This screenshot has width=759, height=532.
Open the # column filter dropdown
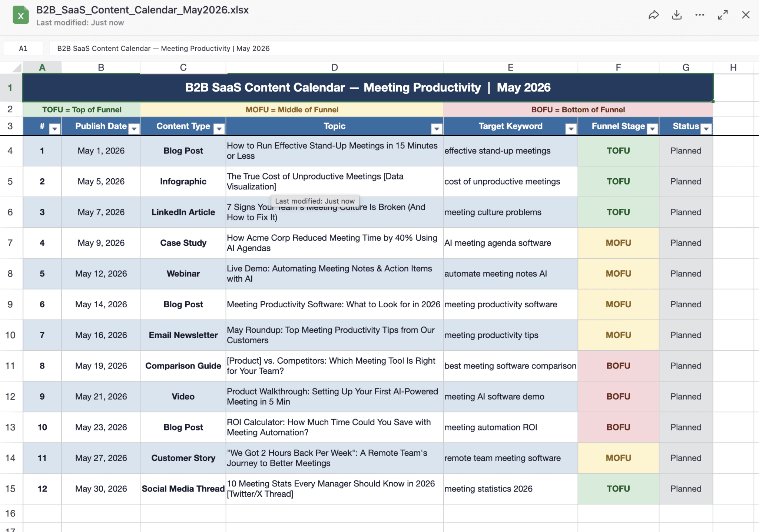click(54, 129)
